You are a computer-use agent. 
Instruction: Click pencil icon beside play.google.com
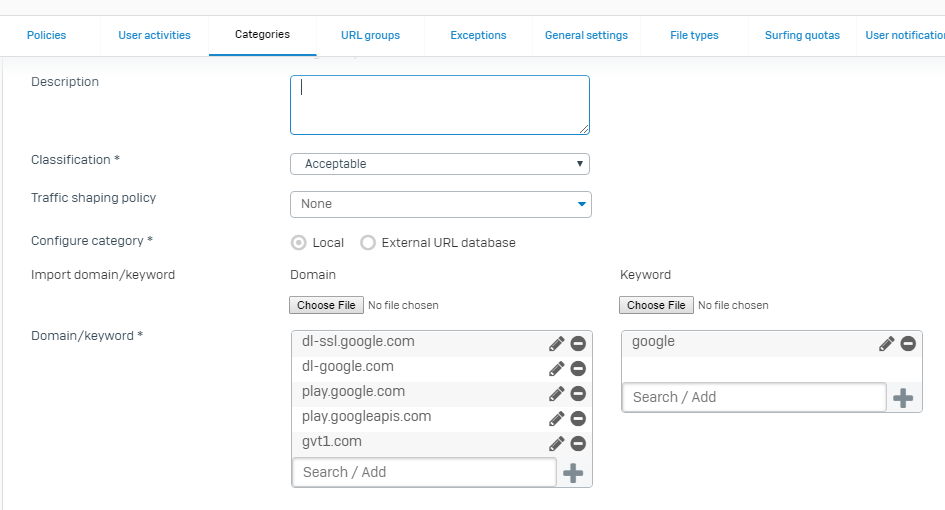pyautogui.click(x=557, y=394)
